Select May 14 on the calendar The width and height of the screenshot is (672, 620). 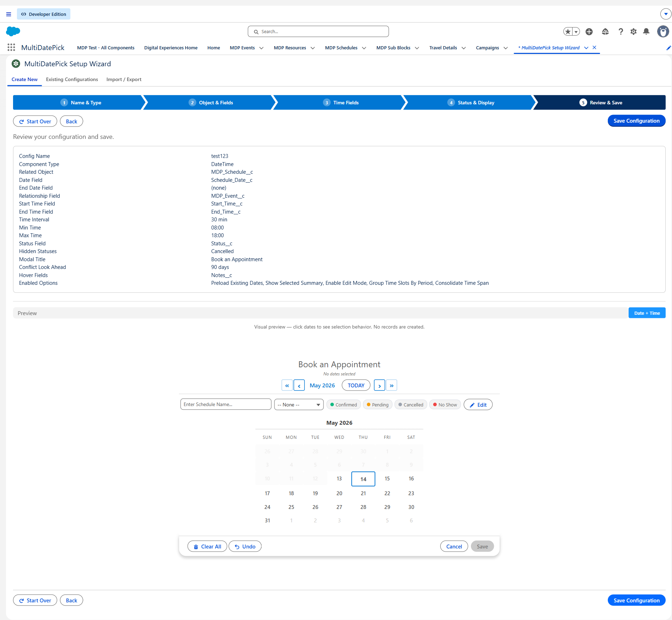363,479
